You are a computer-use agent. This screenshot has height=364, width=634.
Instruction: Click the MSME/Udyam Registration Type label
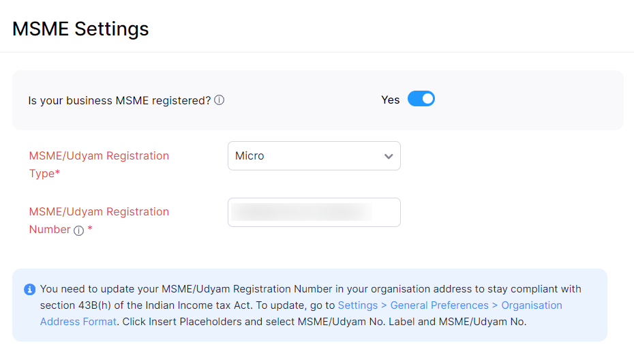tap(99, 156)
